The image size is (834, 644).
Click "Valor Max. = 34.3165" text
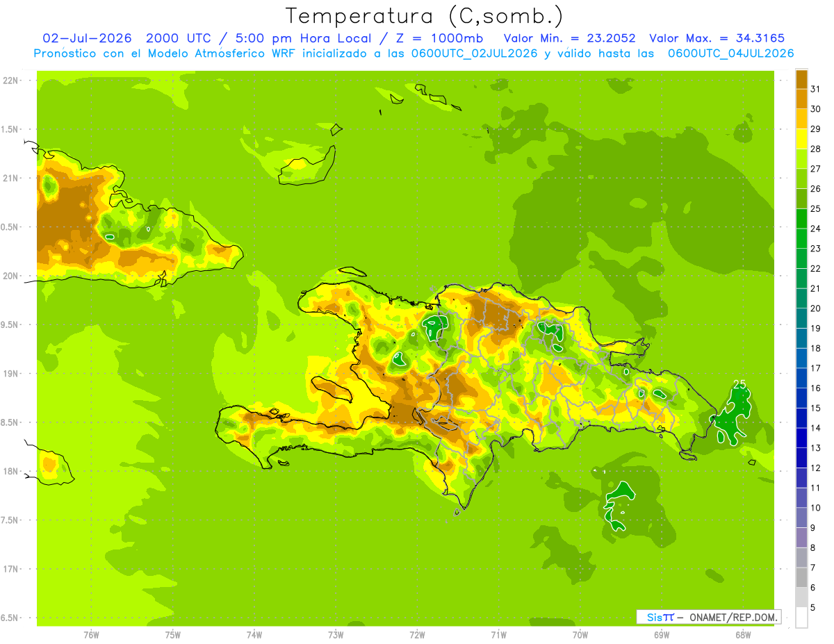[x=717, y=38]
